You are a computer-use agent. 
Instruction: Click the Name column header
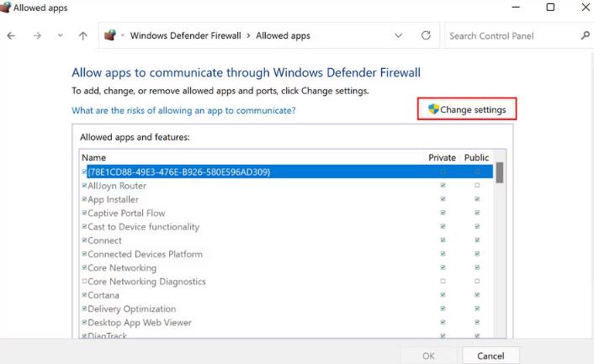pyautogui.click(x=93, y=157)
